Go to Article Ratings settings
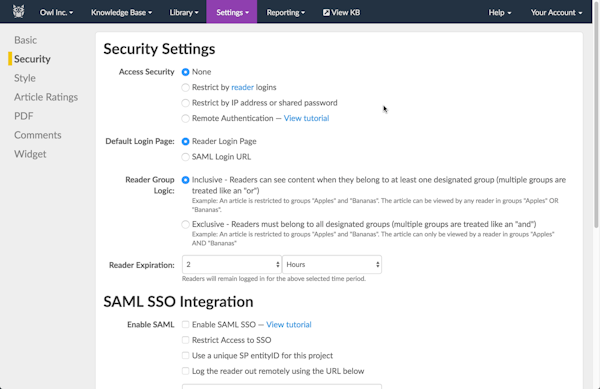The image size is (600, 389). (x=46, y=97)
